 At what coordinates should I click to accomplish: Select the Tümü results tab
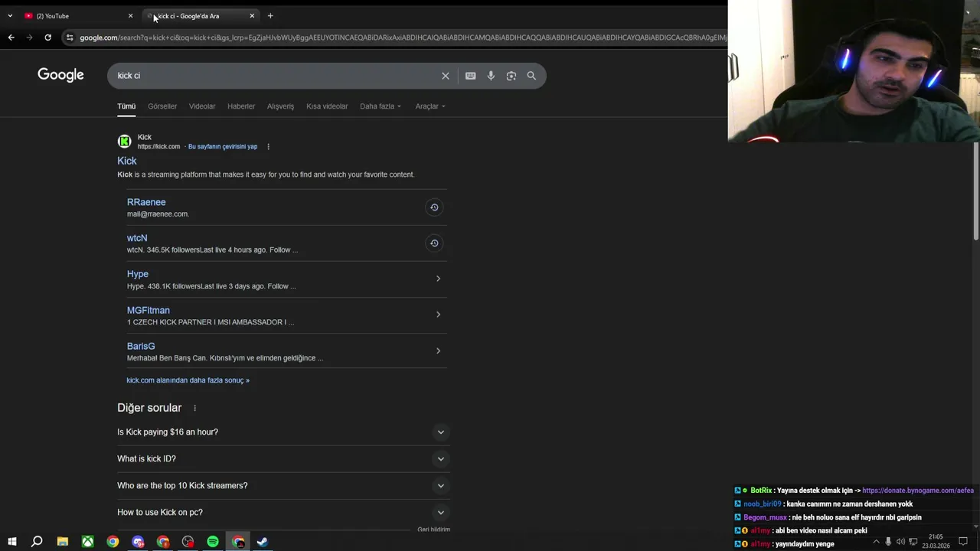point(126,106)
